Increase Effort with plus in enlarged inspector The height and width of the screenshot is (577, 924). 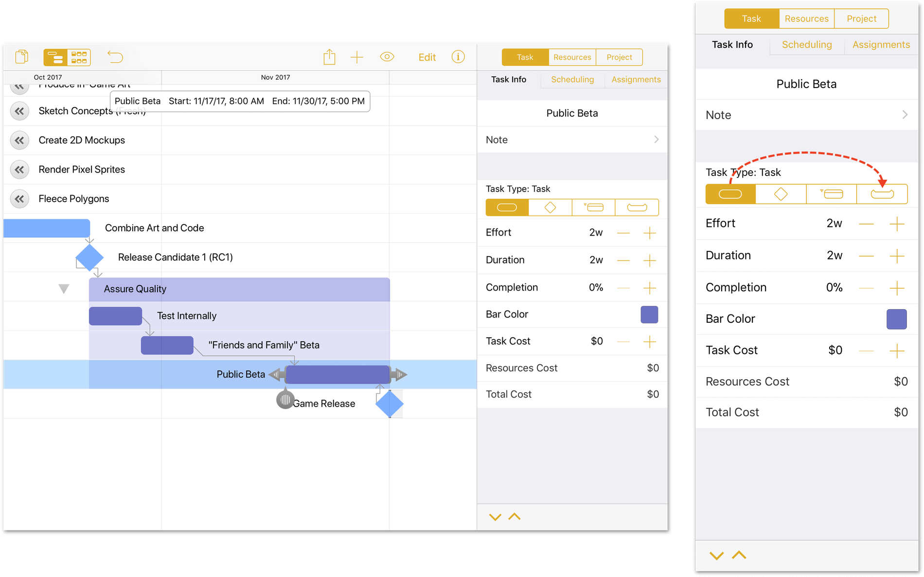pyautogui.click(x=897, y=224)
